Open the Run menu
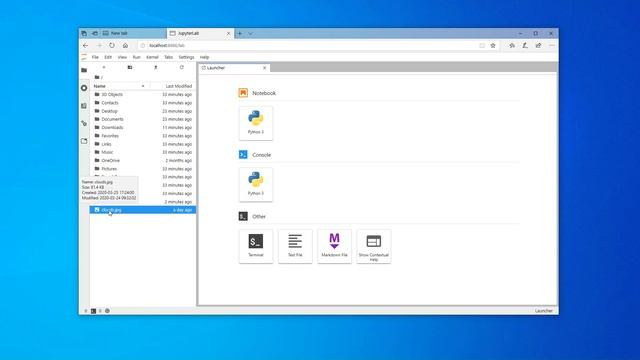 tap(136, 57)
